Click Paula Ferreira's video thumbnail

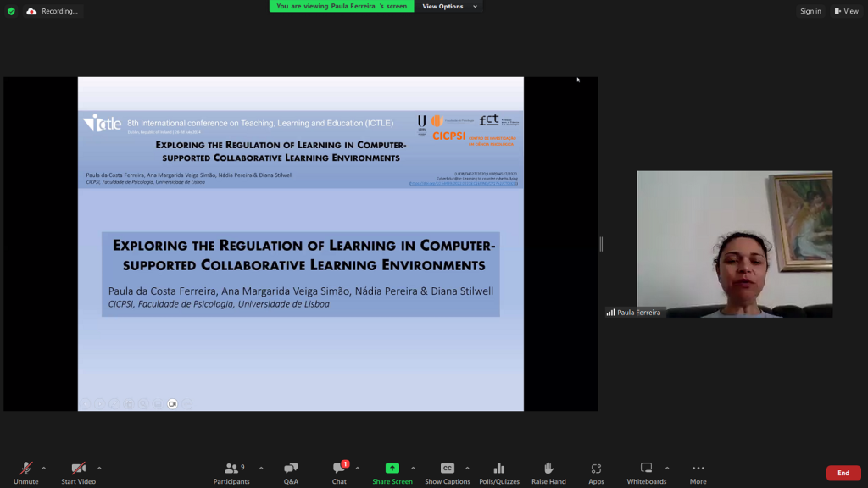pos(734,244)
